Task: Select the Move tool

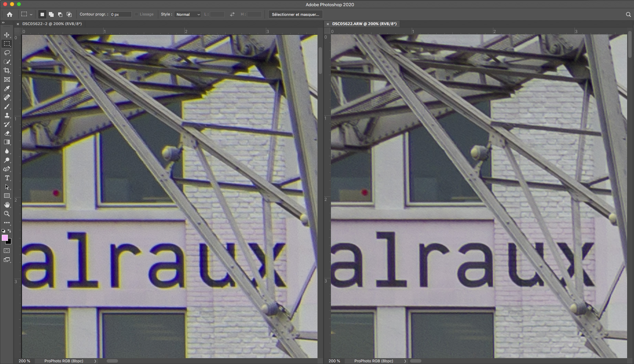Action: 7,35
